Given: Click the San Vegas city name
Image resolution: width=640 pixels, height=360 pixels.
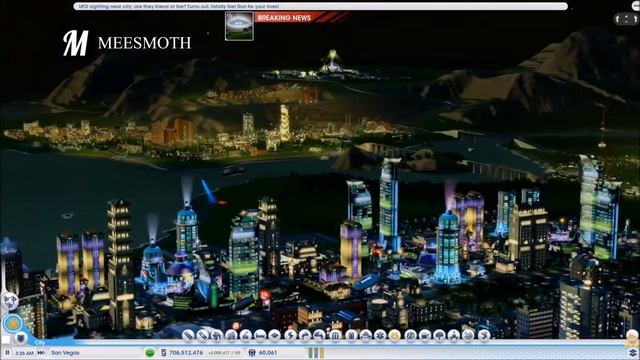Looking at the screenshot, I should 65,352.
